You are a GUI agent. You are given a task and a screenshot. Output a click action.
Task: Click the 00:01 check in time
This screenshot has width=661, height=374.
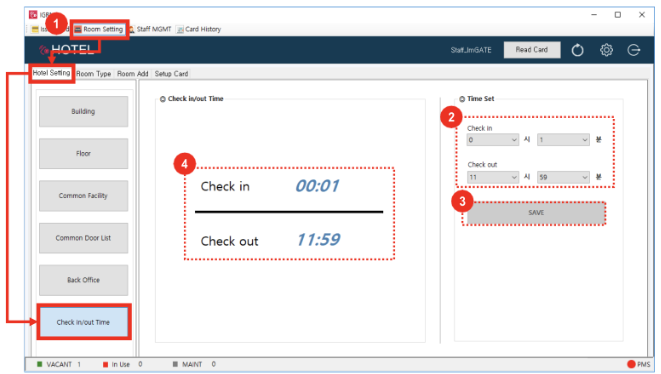coord(317,186)
